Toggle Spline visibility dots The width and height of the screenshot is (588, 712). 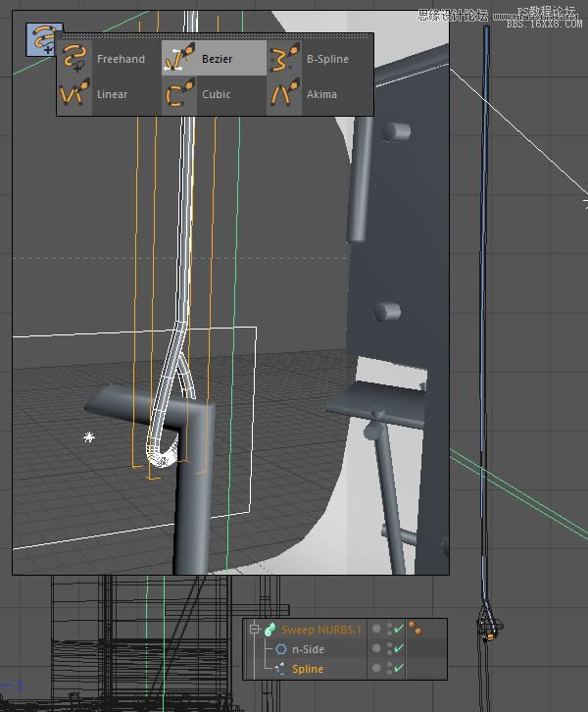tap(389, 668)
